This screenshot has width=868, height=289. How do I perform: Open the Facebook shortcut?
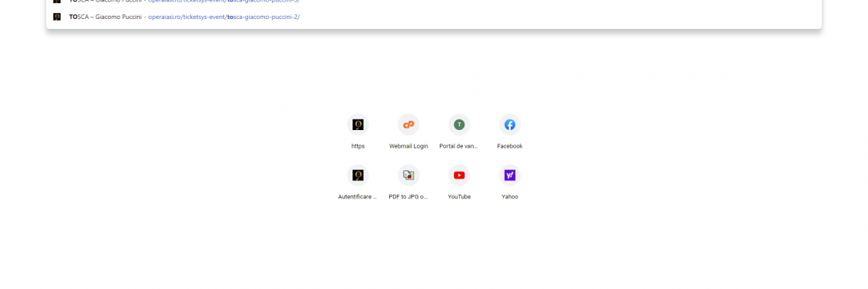tap(510, 132)
